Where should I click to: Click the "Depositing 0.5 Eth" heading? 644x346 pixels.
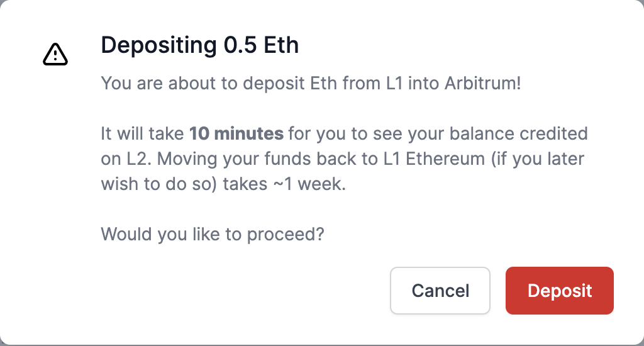point(199,46)
